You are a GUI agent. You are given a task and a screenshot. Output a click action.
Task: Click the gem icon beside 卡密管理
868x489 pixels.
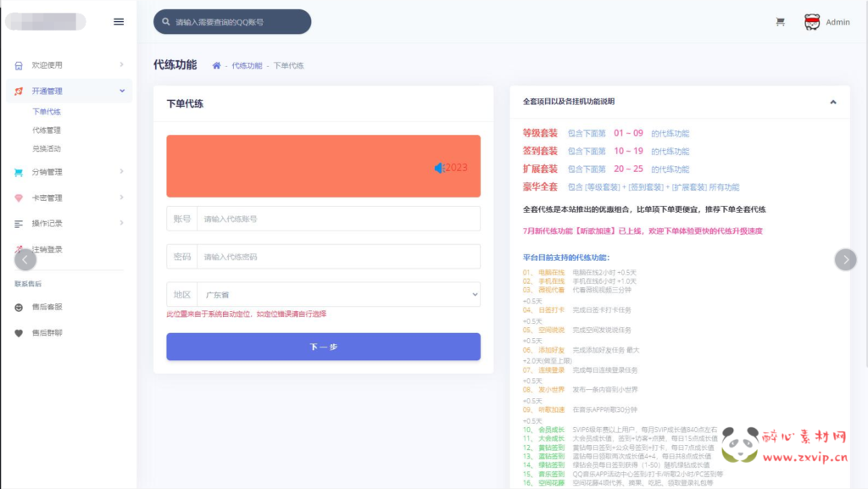[19, 197]
